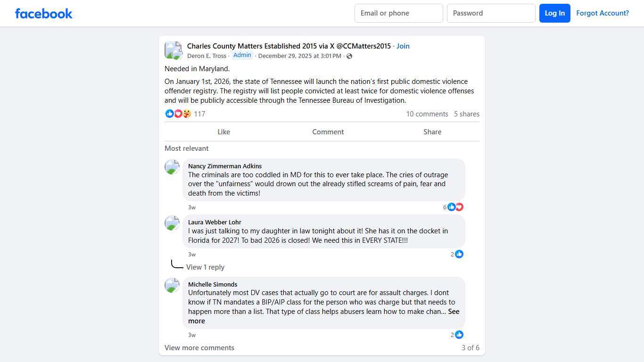Load View more comments
The height and width of the screenshot is (362, 644).
tap(199, 348)
